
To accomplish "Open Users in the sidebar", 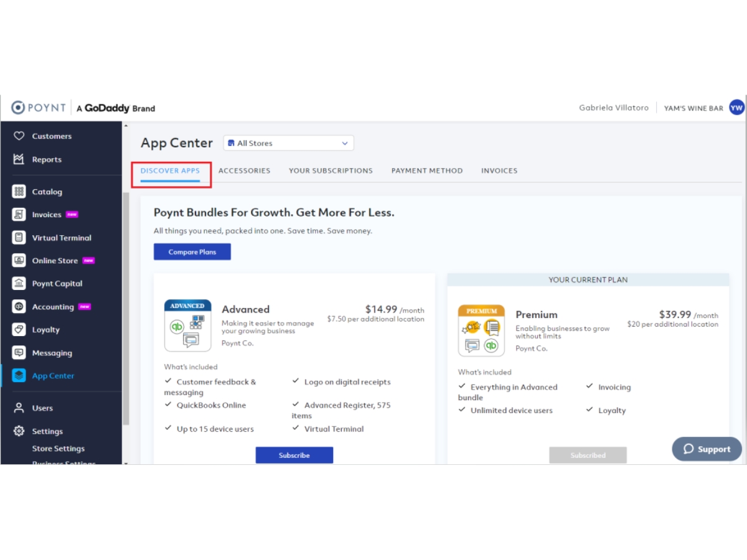I will (x=42, y=408).
